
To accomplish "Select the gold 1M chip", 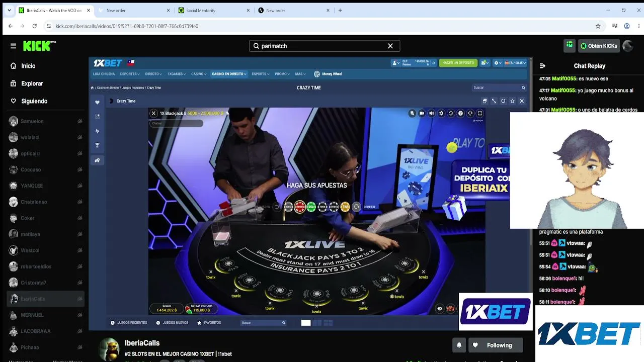I will pyautogui.click(x=345, y=207).
